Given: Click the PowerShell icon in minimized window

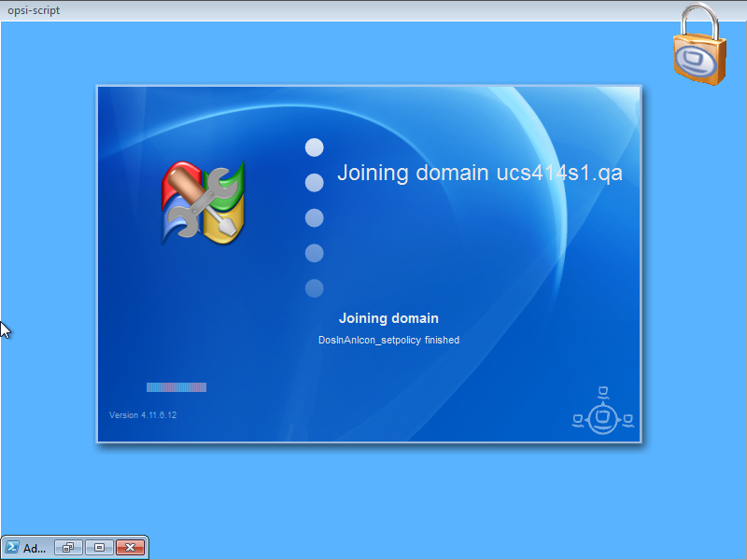Looking at the screenshot, I should (12, 547).
